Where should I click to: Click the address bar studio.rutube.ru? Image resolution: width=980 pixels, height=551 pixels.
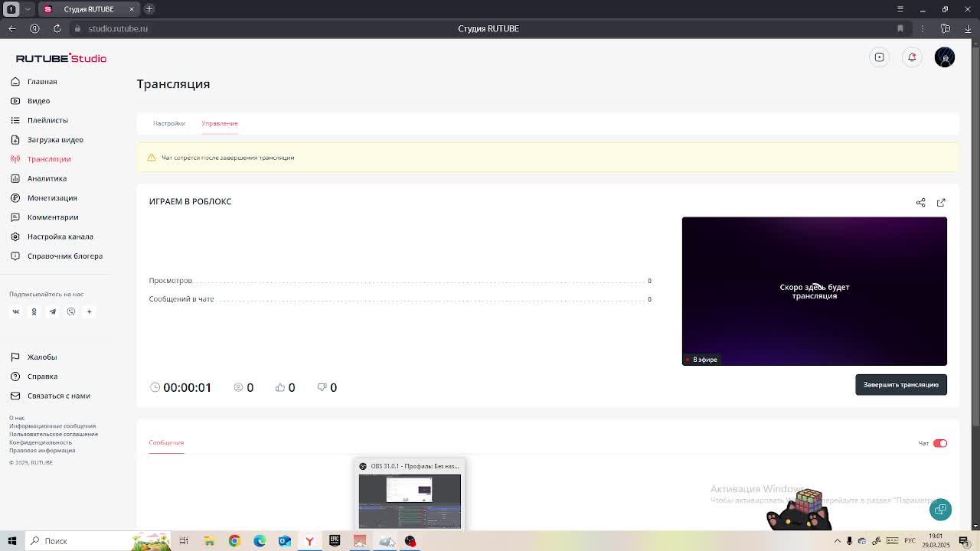118,28
